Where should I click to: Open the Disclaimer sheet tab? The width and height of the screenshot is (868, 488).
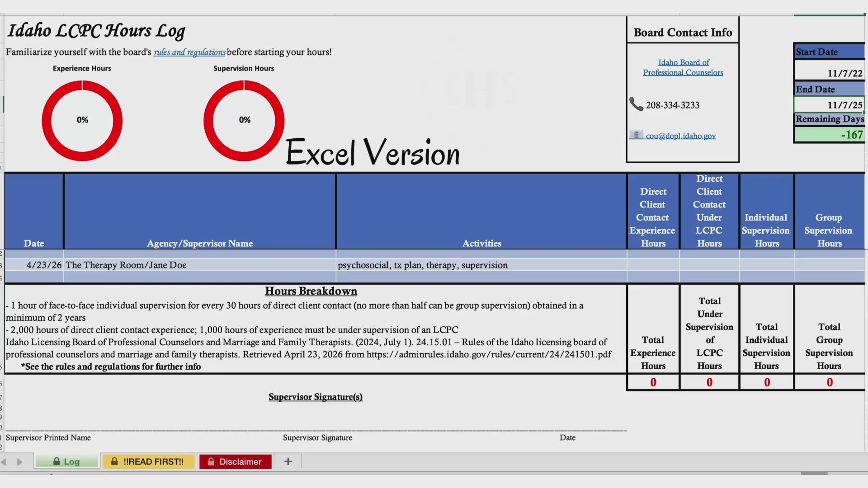[x=235, y=461]
